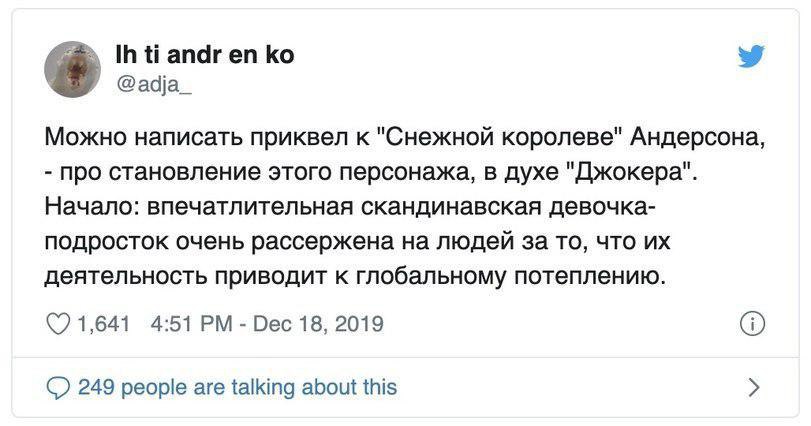Open "249 people are talking about this"
Image resolution: width=811 pixels, height=426 pixels.
tap(237, 387)
